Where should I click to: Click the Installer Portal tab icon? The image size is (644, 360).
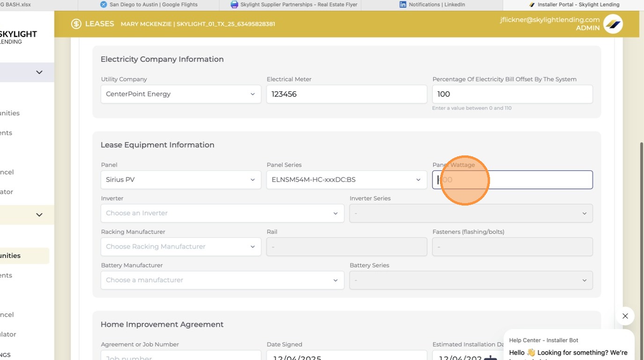[x=532, y=5]
